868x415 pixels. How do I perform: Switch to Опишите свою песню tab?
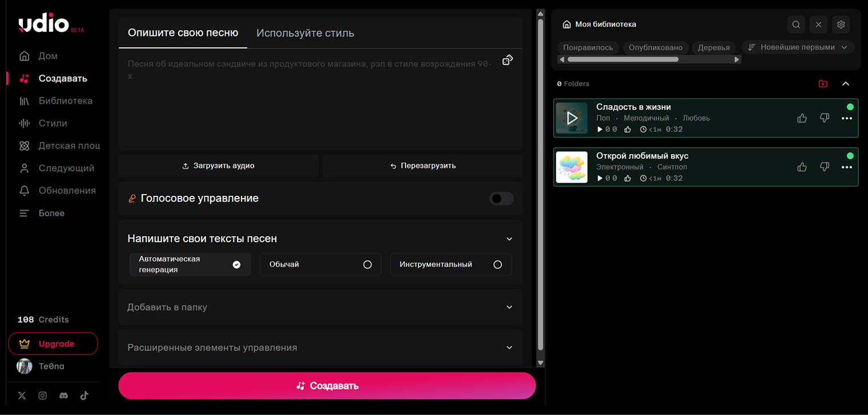183,33
